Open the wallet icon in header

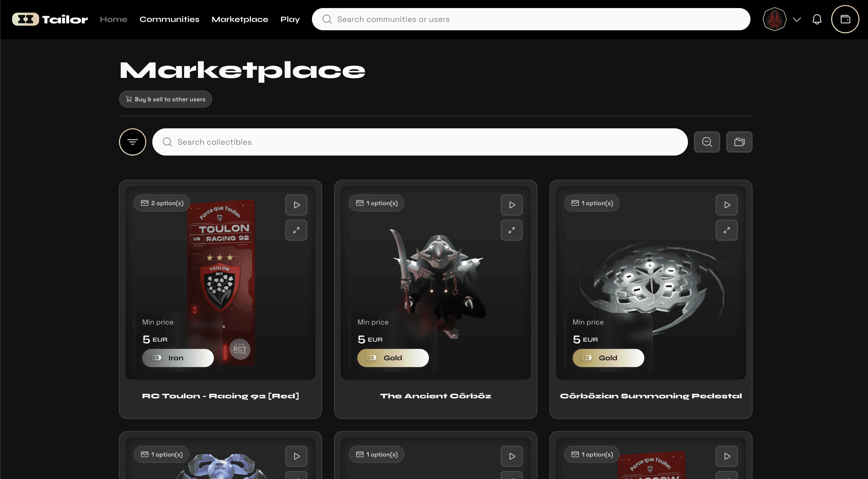pyautogui.click(x=845, y=19)
